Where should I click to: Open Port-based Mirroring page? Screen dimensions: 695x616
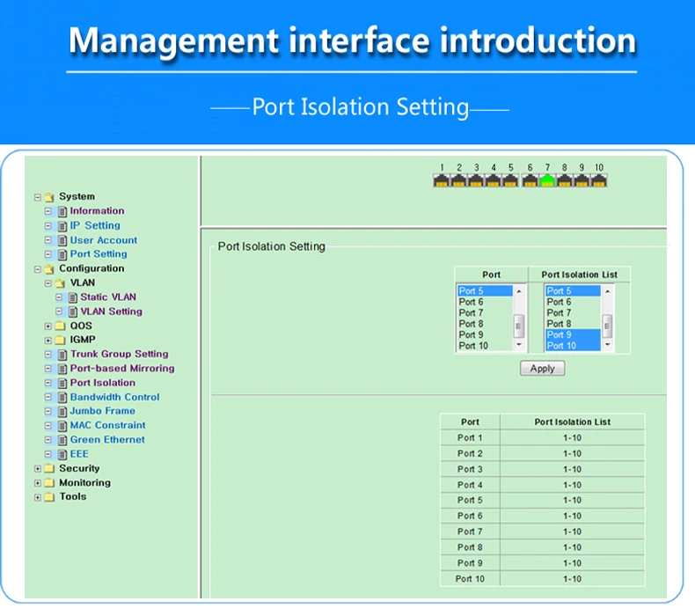click(122, 369)
